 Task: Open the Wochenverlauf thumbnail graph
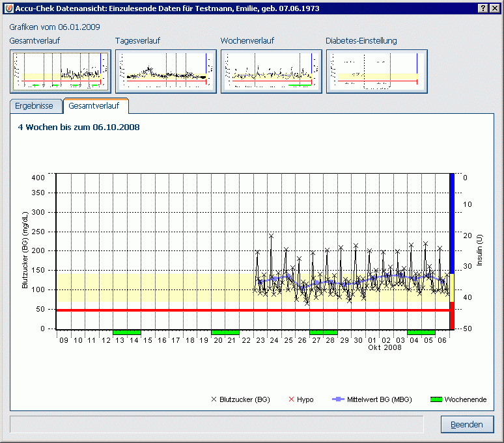[x=272, y=72]
